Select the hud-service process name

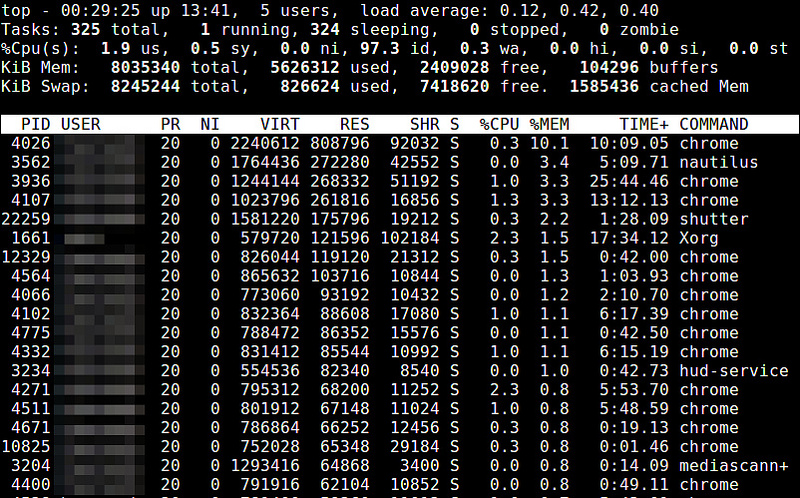pos(733,371)
